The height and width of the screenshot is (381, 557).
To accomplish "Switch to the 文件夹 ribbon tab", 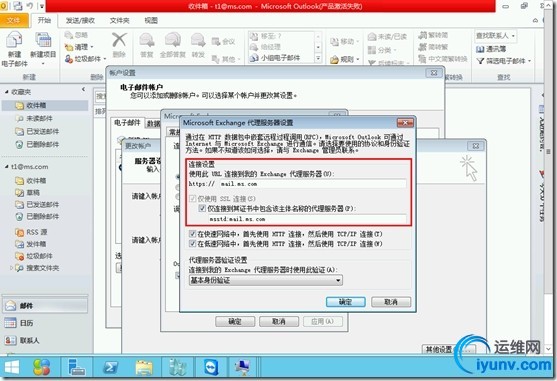I will point(119,20).
